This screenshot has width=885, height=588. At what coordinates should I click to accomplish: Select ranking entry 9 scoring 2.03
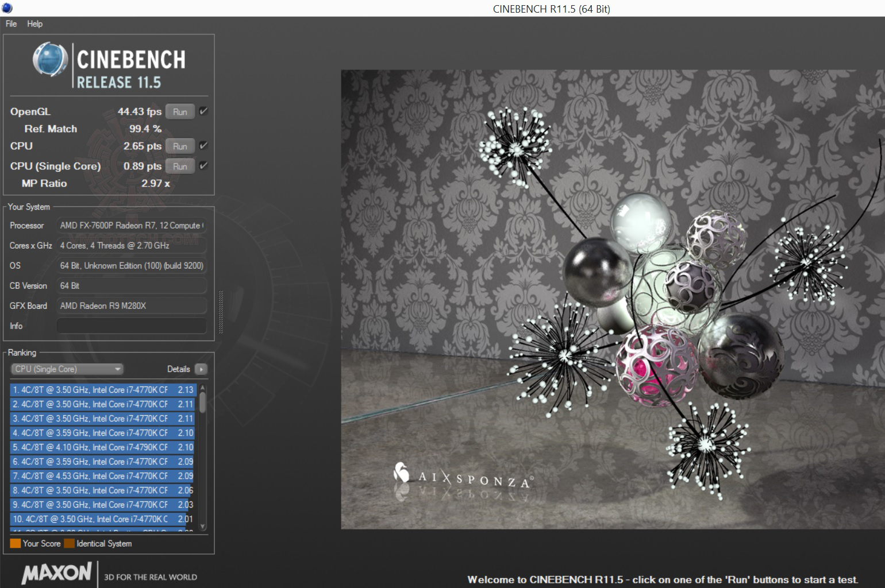point(103,505)
